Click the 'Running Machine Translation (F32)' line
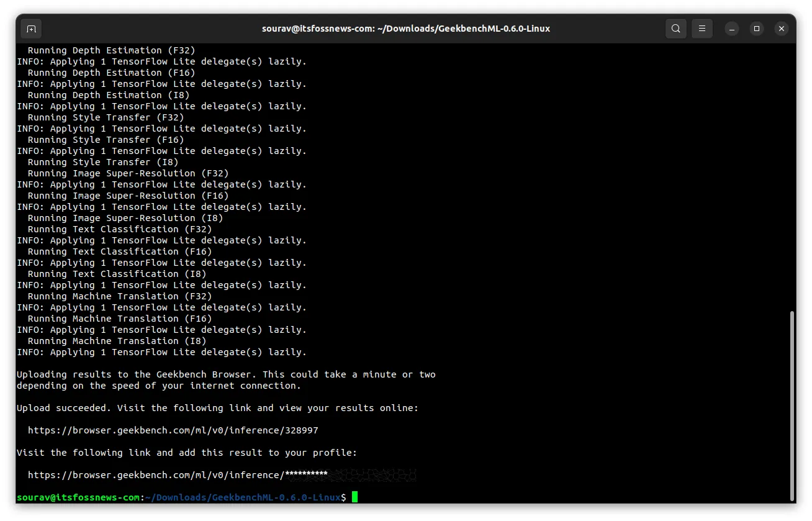This screenshot has height=521, width=812. [120, 296]
